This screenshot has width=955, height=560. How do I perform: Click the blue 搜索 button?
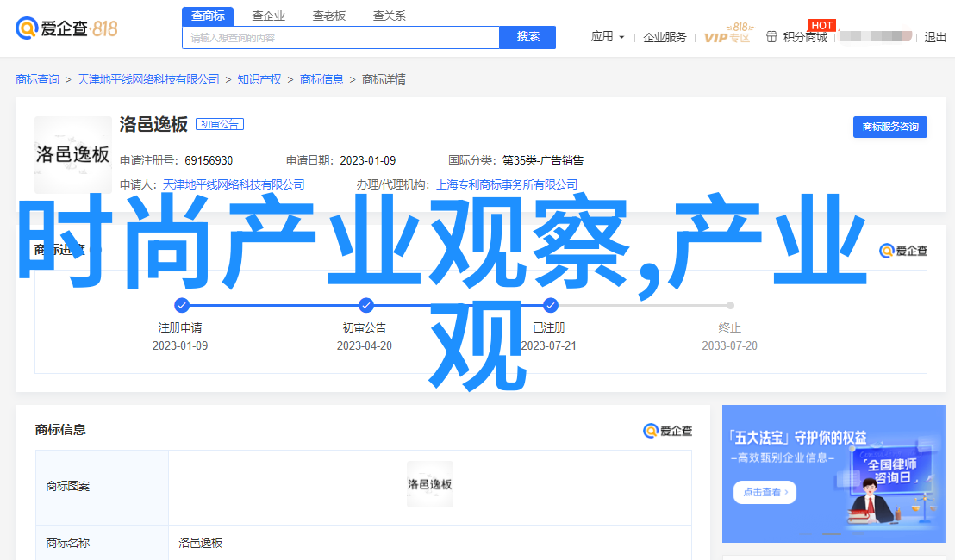527,37
